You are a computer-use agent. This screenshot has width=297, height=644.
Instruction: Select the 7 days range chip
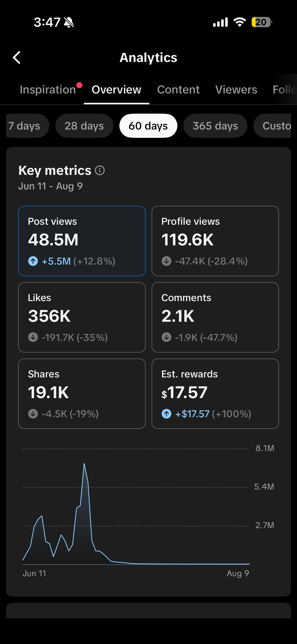(x=27, y=126)
